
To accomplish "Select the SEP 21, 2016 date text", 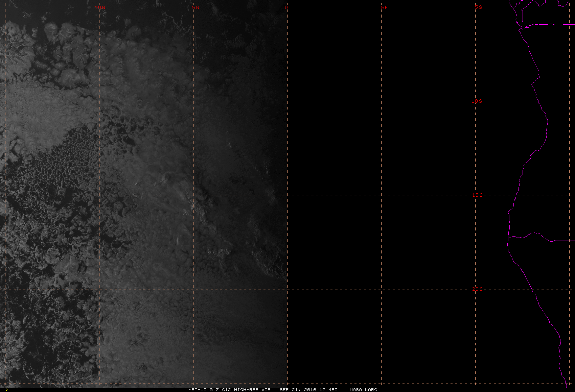I will (298, 390).
